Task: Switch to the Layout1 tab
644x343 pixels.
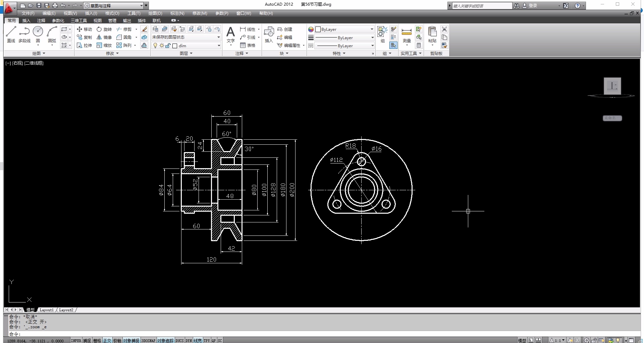Action: click(47, 310)
